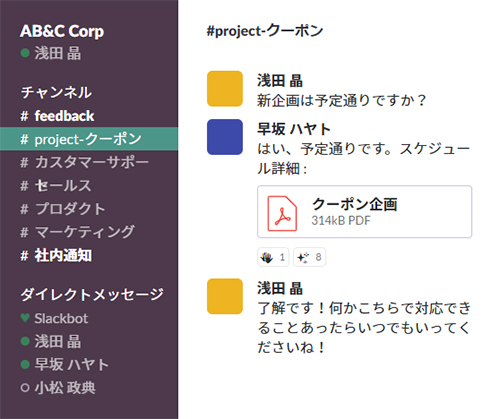Click the blue avatar of 早坂 ハヤト

225,137
